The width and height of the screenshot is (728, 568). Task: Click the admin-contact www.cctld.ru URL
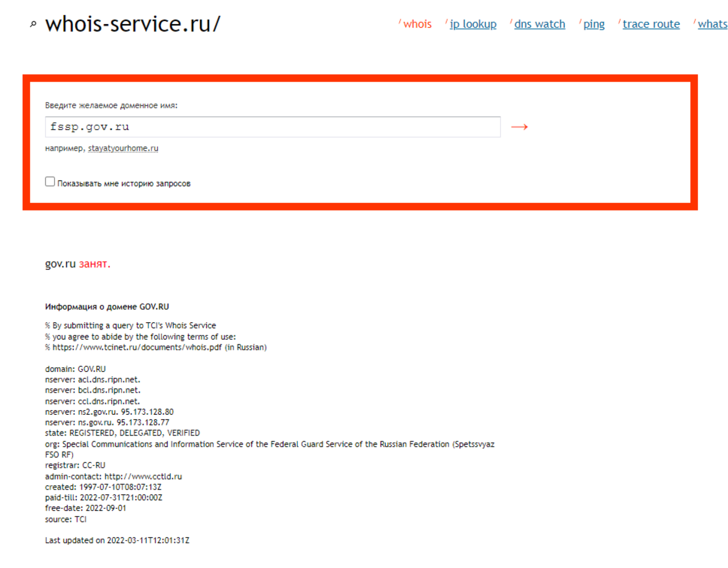point(143,476)
